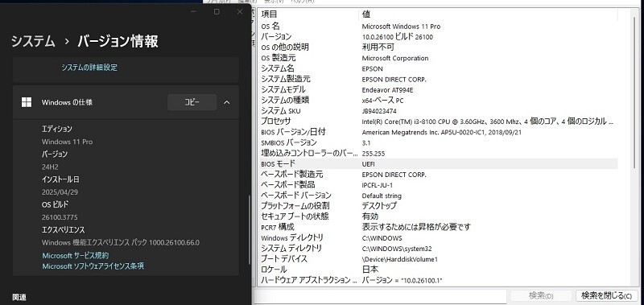
Task: Select the Windows 11 Pro edition value in Settings
Action: tap(67, 142)
